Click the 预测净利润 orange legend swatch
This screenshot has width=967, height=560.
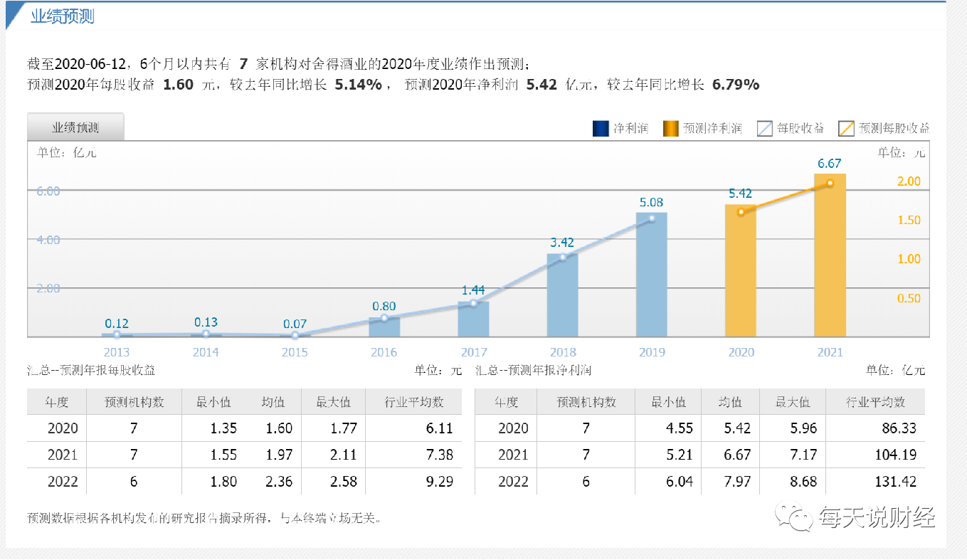670,128
